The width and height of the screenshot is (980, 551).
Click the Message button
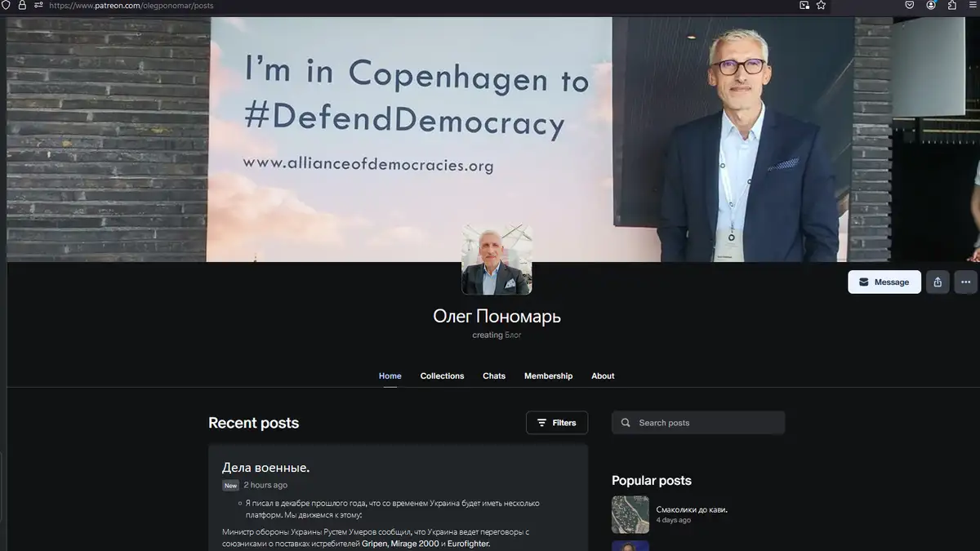[884, 282]
